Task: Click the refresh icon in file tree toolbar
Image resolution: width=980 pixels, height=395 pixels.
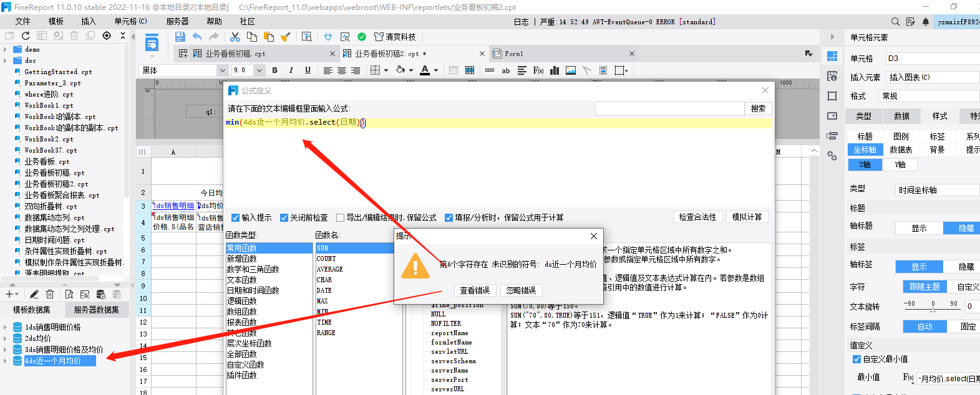Action: [x=26, y=36]
